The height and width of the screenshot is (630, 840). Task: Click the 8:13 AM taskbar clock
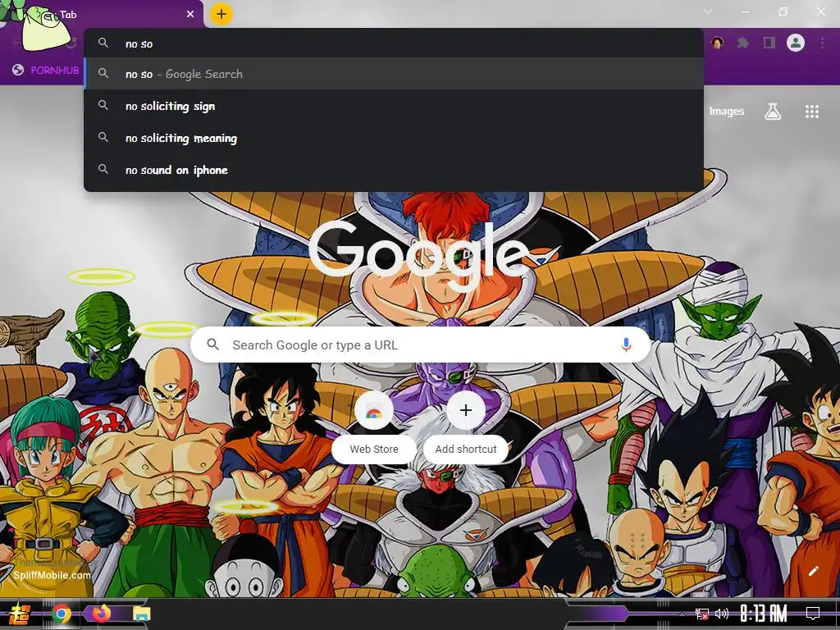click(764, 614)
